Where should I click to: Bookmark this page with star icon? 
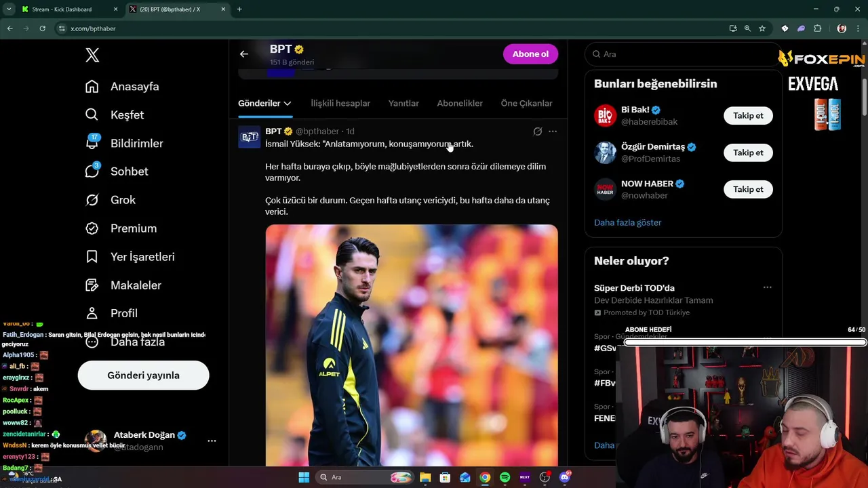[762, 28]
